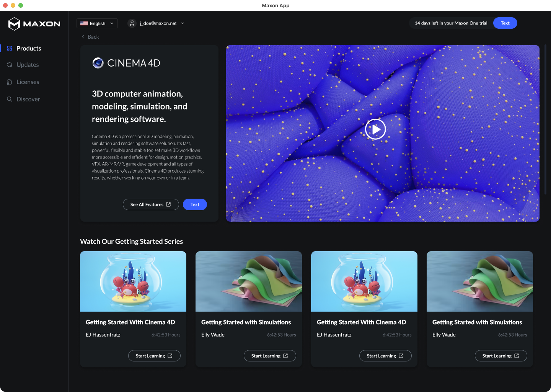551x392 pixels.
Task: Start Learning the first Getting Started with Simulations
Action: (270, 356)
